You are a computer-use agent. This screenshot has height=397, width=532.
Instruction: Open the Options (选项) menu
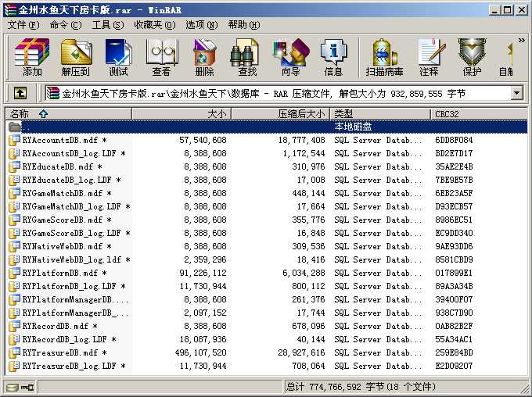202,25
